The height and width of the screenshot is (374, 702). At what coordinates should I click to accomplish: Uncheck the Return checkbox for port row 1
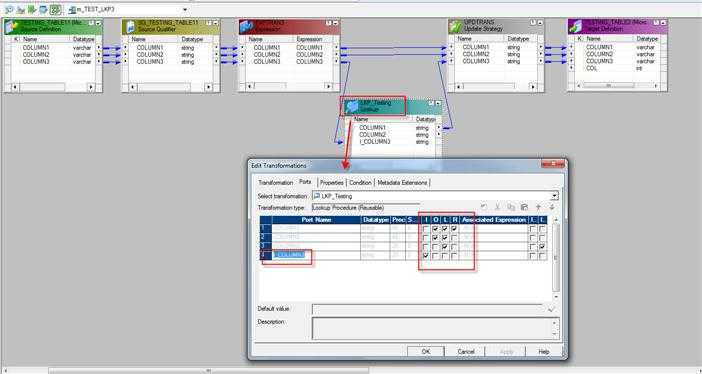454,229
